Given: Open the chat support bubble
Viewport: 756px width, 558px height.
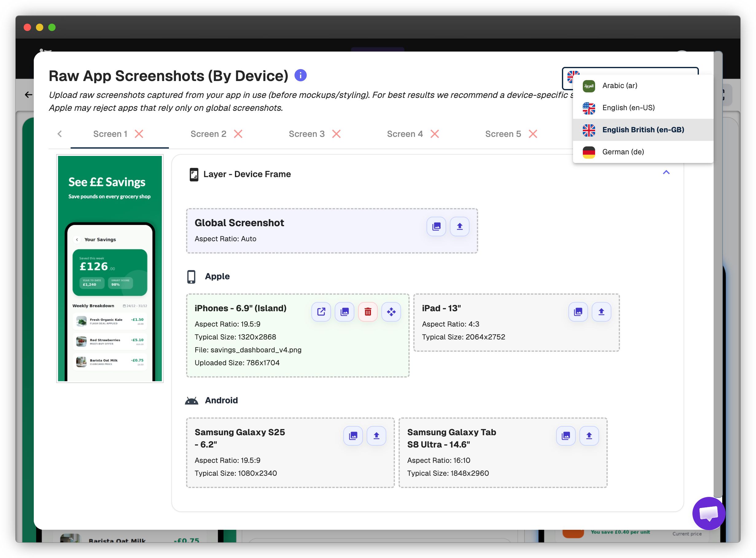Looking at the screenshot, I should click(x=709, y=513).
